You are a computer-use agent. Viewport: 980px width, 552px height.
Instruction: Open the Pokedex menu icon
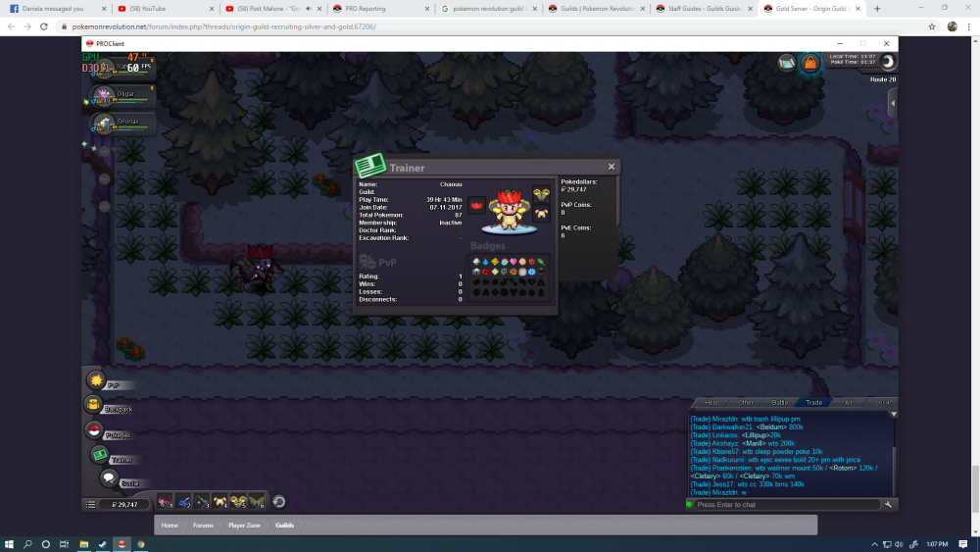click(x=94, y=429)
